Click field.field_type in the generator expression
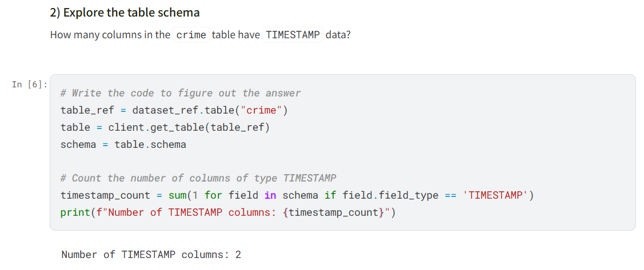Screen dimensions: 644x270 390,195
